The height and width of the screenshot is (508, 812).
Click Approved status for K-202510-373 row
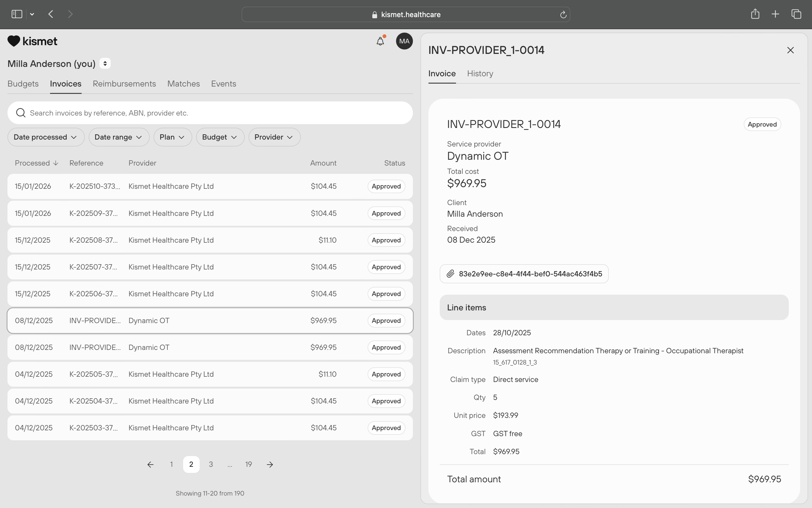pos(386,187)
